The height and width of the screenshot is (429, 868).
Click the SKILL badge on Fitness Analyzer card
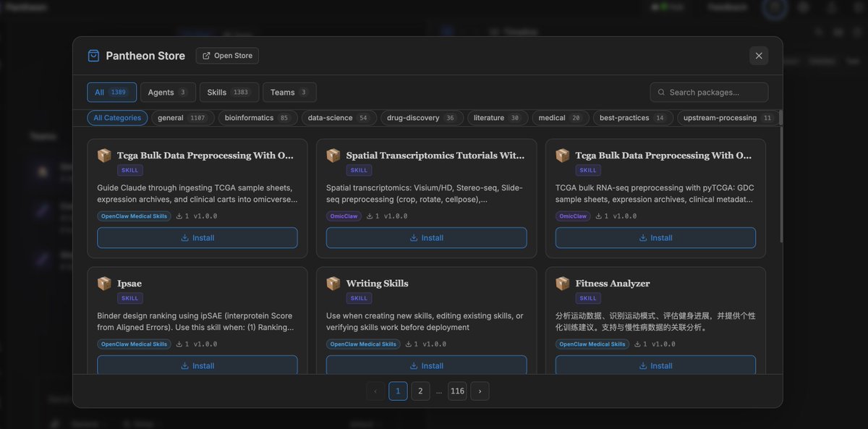click(x=588, y=298)
